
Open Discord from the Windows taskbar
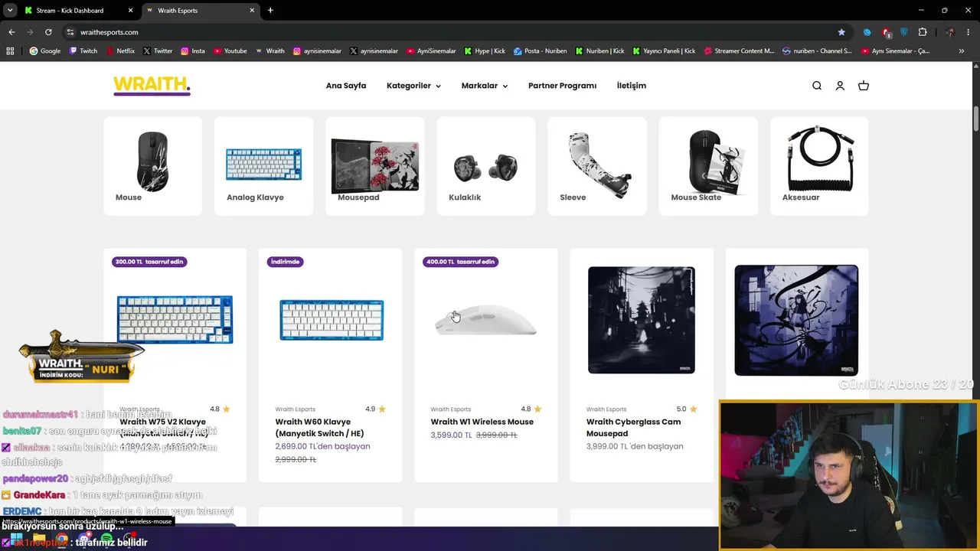(84, 539)
